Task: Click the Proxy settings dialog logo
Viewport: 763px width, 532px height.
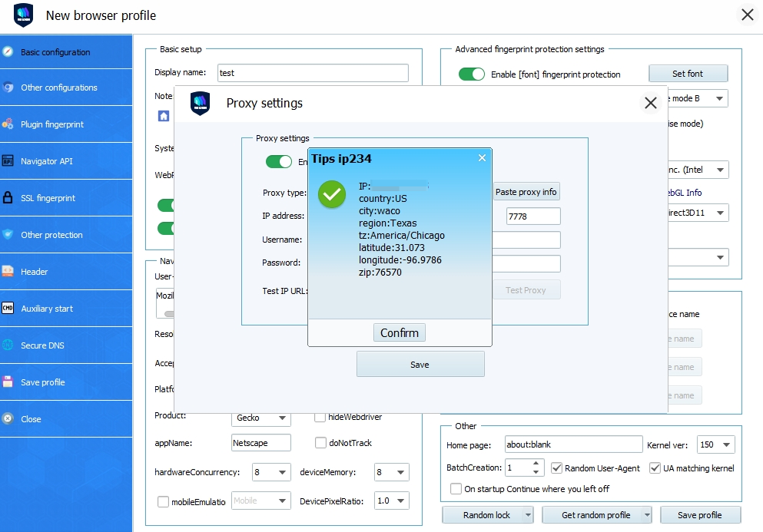Action: pos(200,103)
